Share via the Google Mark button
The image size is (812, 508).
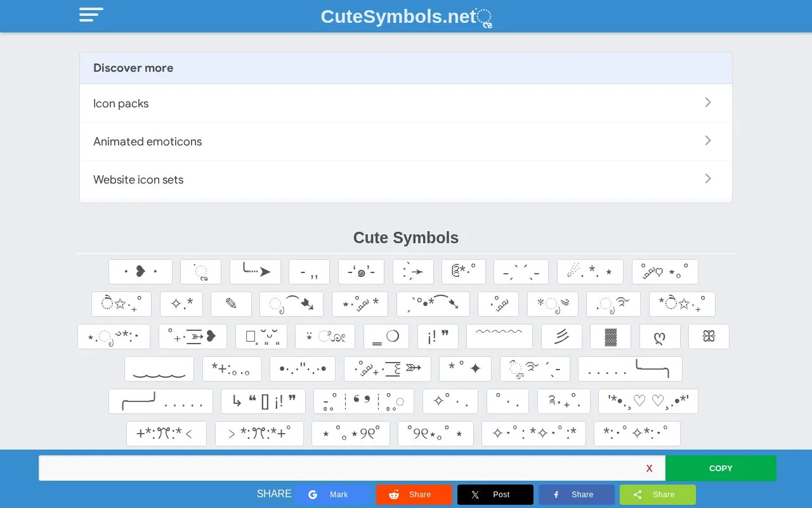333,495
